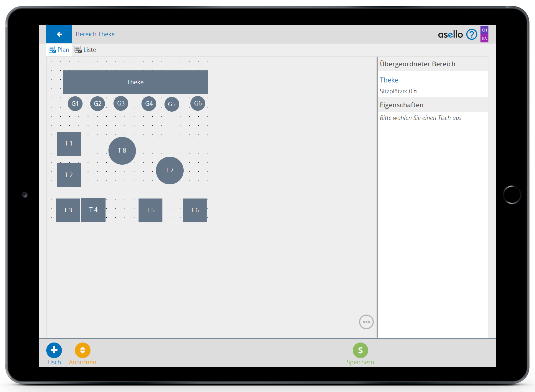
Task: Click the KA user badge
Action: 484,39
